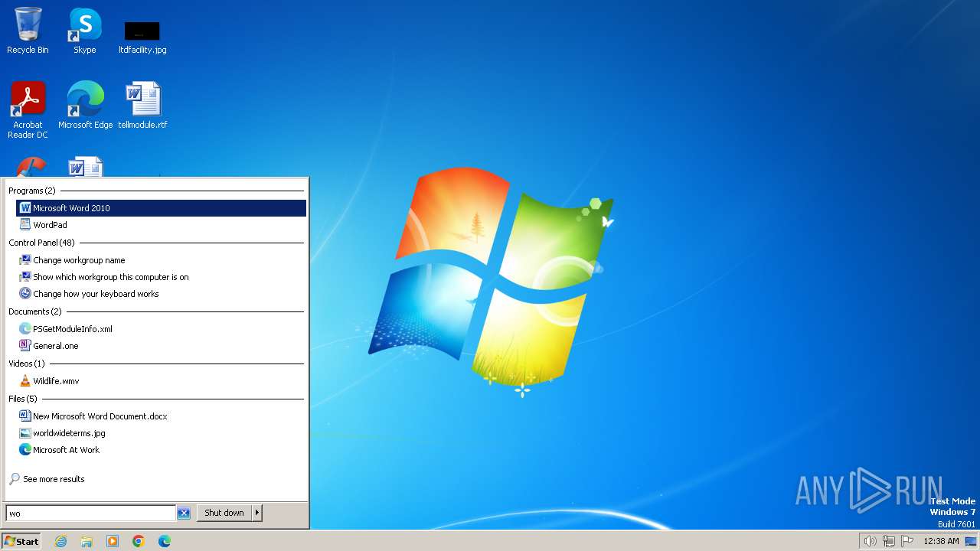Click the Programs (2) group header

(x=32, y=191)
